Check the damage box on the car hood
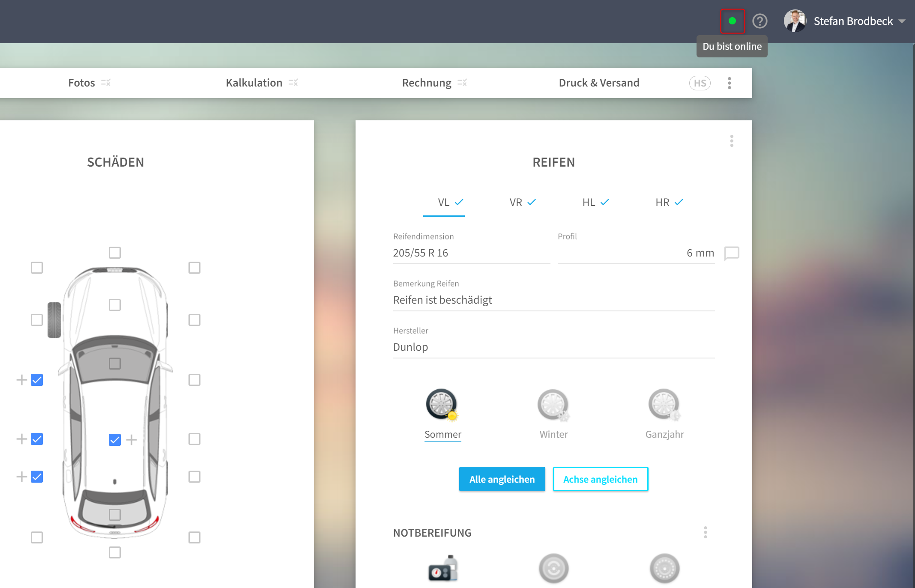Viewport: 915px width, 588px height. pos(115,305)
